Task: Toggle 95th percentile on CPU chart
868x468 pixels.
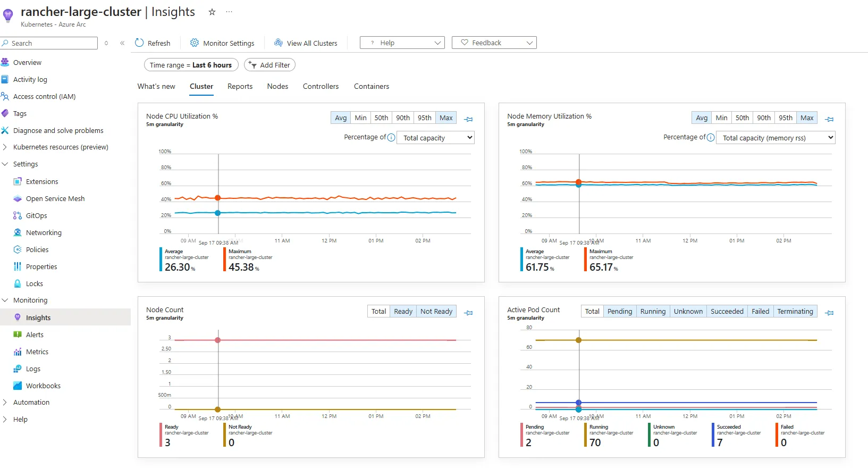Action: 424,118
